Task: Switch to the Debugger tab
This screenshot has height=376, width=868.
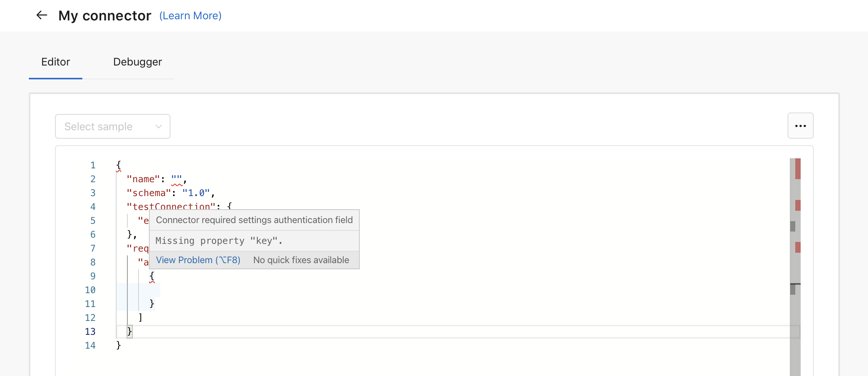Action: (x=137, y=62)
